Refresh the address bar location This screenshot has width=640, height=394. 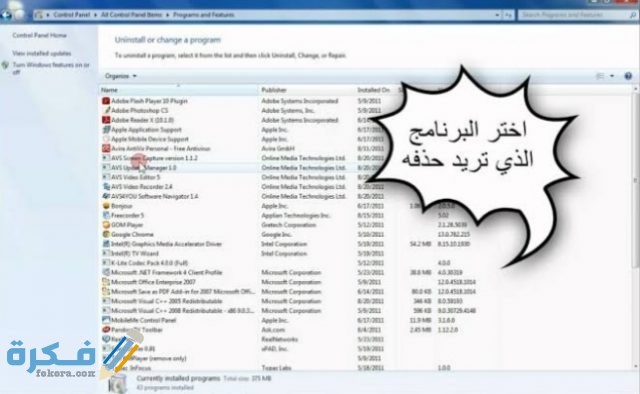pyautogui.click(x=508, y=15)
